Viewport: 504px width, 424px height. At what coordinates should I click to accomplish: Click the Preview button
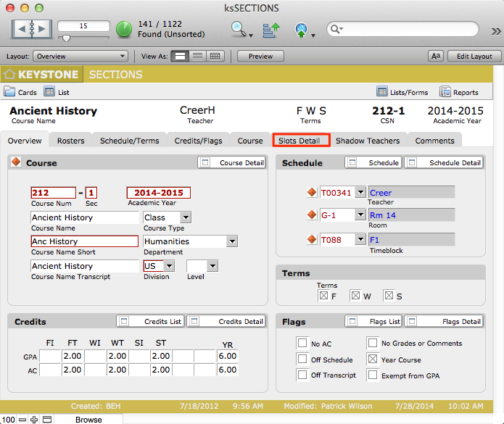pyautogui.click(x=260, y=57)
